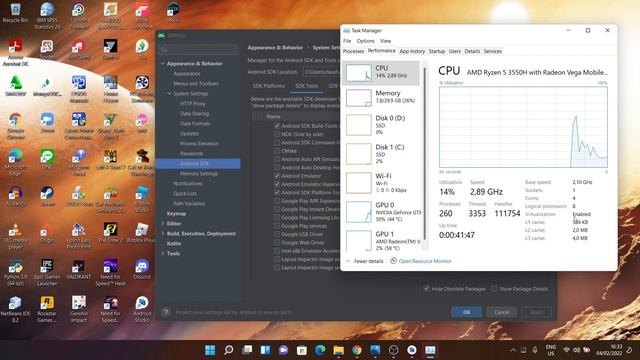This screenshot has height=360, width=640.
Task: Open File Explorer from the taskbar
Action: (338, 350)
